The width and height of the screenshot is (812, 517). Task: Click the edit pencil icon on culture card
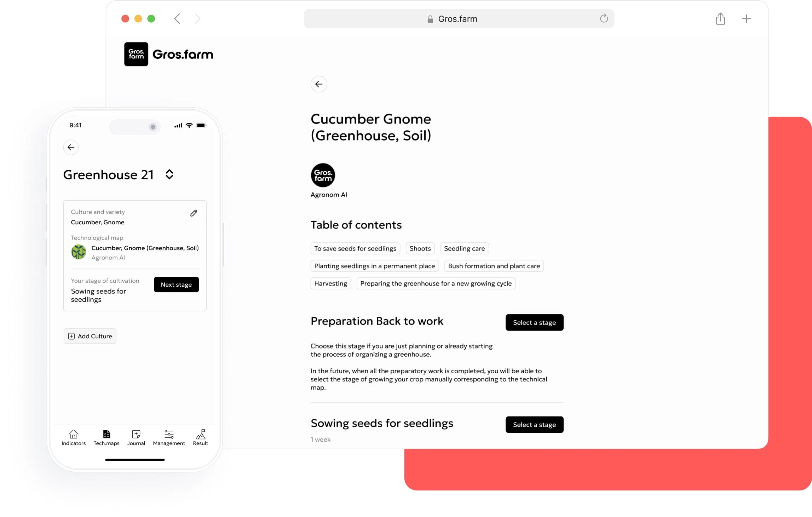[194, 213]
